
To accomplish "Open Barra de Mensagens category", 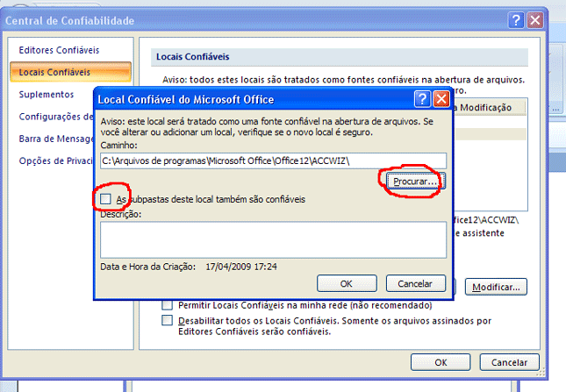I will (x=56, y=139).
